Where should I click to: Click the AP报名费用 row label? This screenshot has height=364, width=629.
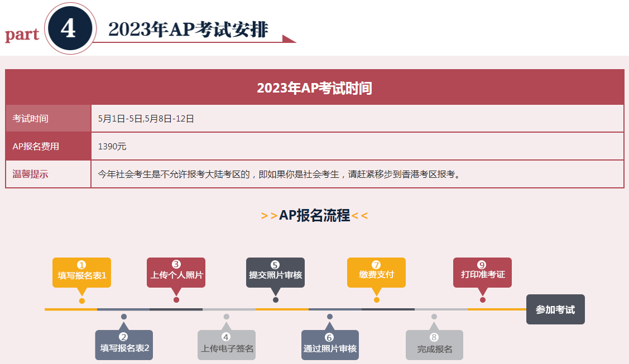click(48, 146)
